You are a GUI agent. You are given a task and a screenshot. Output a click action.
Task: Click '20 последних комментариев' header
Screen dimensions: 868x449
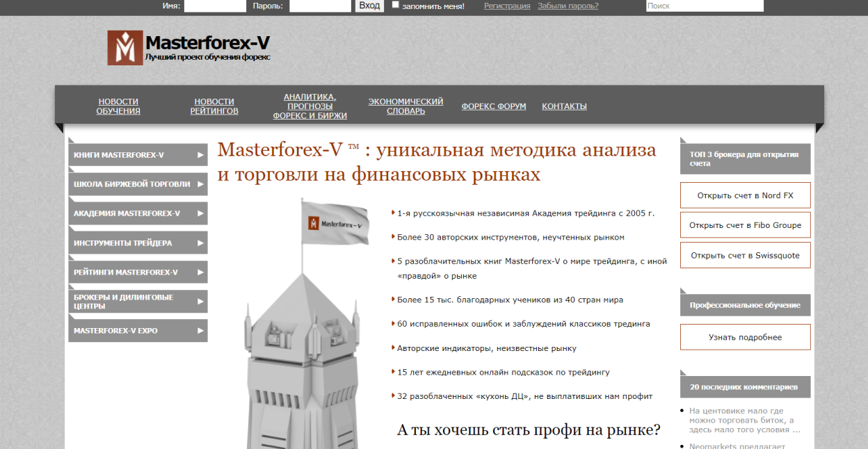click(x=746, y=387)
